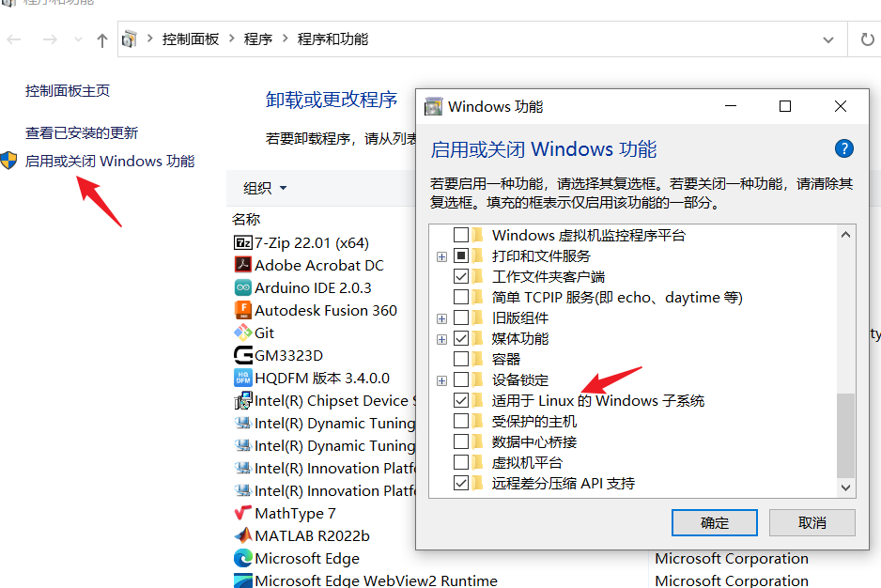Screen dimensions: 881x588
Task: Maximize the Windows 功能 dialog
Action: (785, 106)
